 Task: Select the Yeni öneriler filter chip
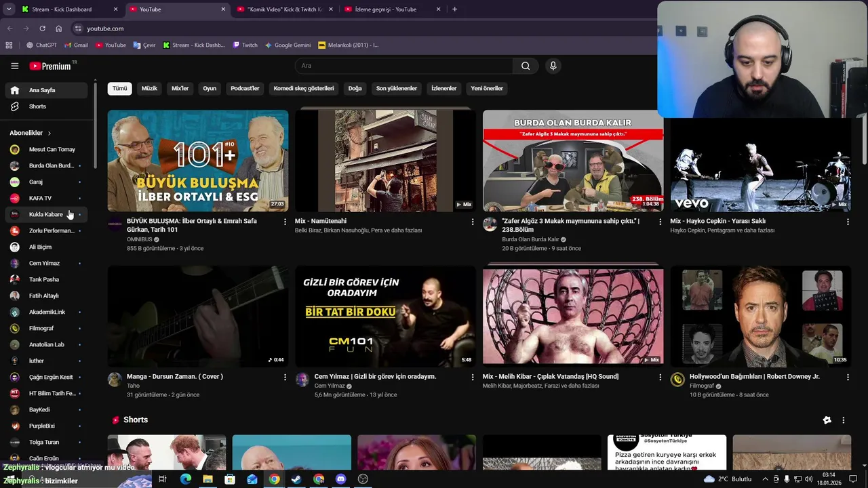pos(487,88)
